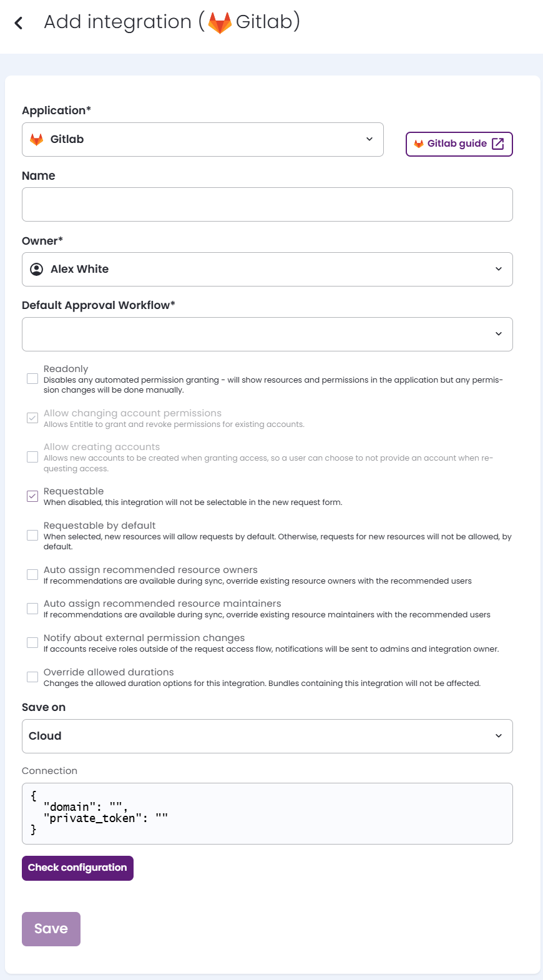543x980 pixels.
Task: Enable the Readonly checkbox
Action: pyautogui.click(x=32, y=378)
